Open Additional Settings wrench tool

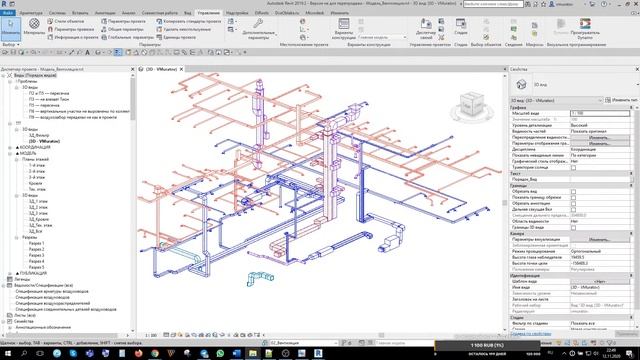click(258, 29)
